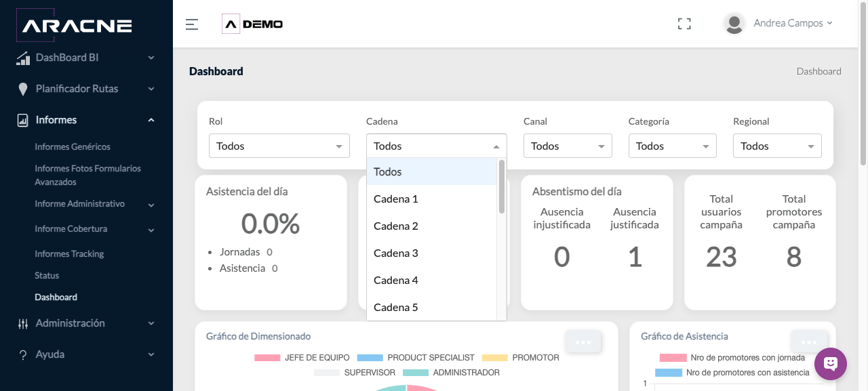Open Gráfico de Dimensionado options ellipsis

583,342
